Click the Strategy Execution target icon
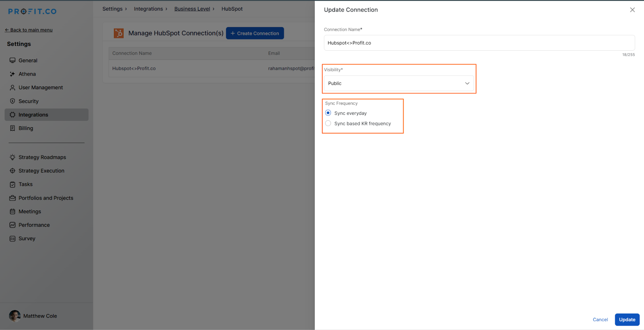Image resolution: width=644 pixels, height=330 pixels. pos(12,171)
